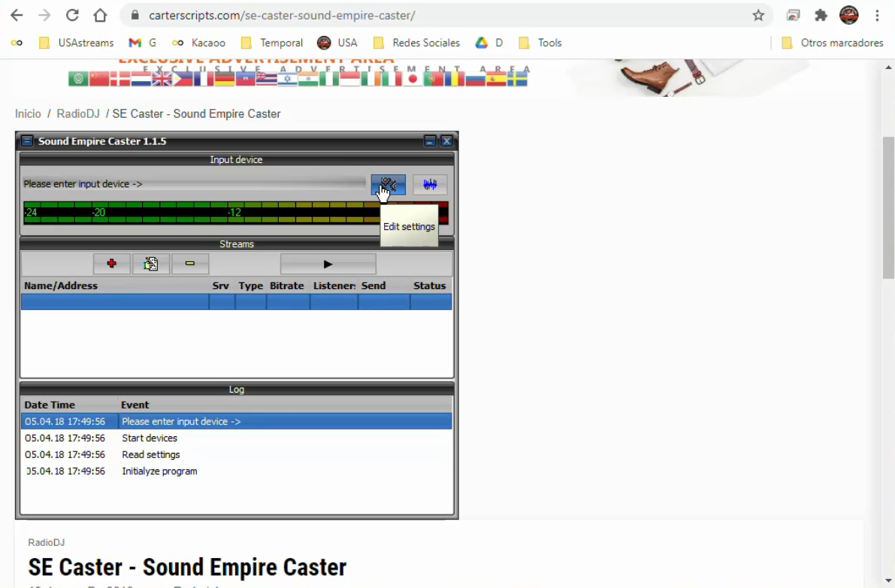Open the extensions puzzle icon
Screen dimensions: 895x588
pos(821,16)
